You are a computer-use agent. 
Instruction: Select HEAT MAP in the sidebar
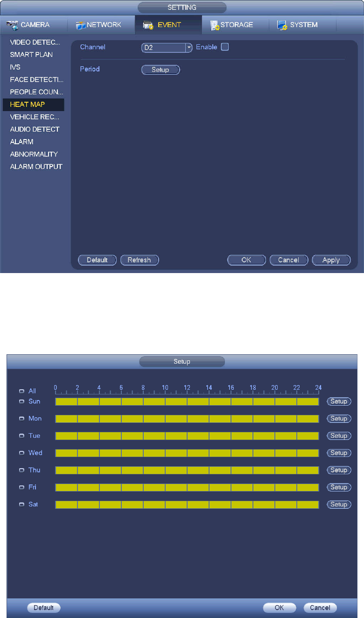34,105
